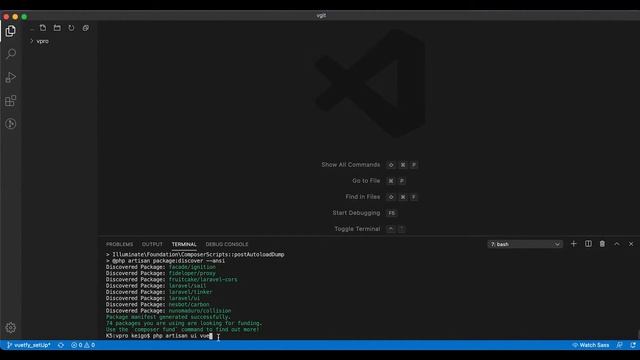Open the Live Share activity bar icon

coord(11,124)
